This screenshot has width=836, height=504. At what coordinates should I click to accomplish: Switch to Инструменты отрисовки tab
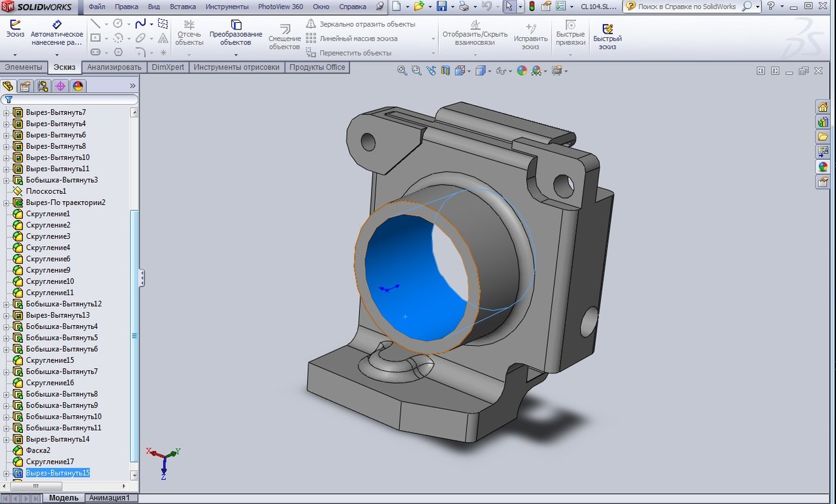[x=236, y=67]
